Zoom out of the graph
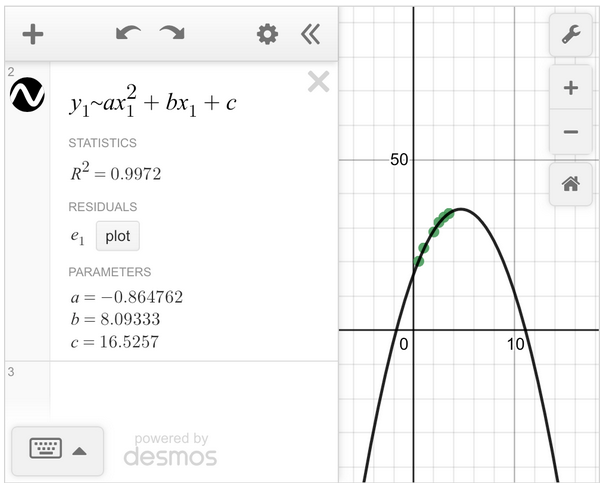Screen dimensions: 604x488 tap(570, 132)
